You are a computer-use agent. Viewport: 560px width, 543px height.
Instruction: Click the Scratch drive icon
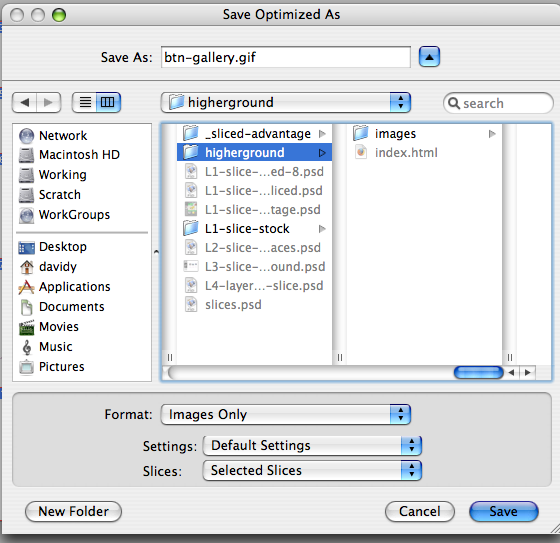coord(26,195)
